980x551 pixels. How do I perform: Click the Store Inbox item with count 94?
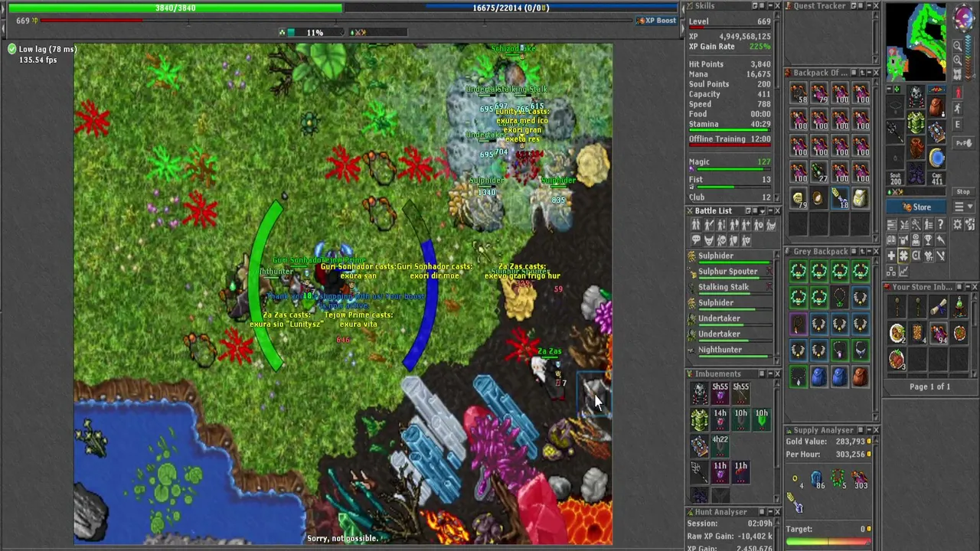(939, 334)
